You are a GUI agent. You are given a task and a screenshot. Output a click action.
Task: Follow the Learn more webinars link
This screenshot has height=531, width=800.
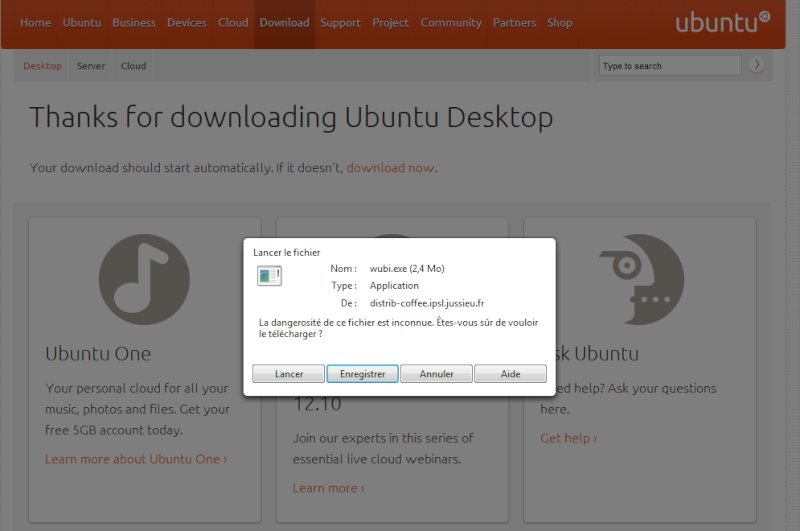pyautogui.click(x=329, y=488)
